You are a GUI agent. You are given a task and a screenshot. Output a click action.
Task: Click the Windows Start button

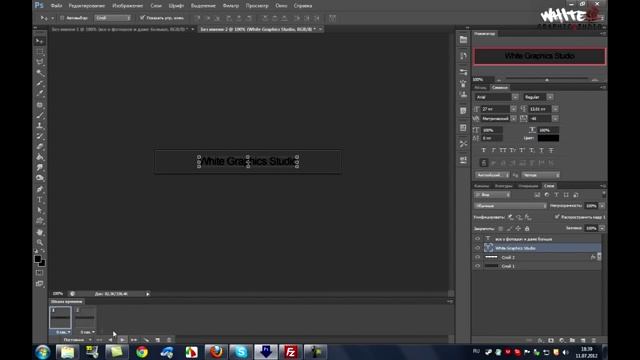pyautogui.click(x=42, y=352)
